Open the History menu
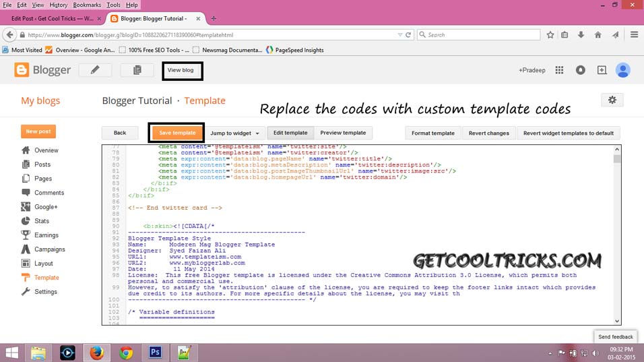This screenshot has height=362, width=644. tap(59, 5)
